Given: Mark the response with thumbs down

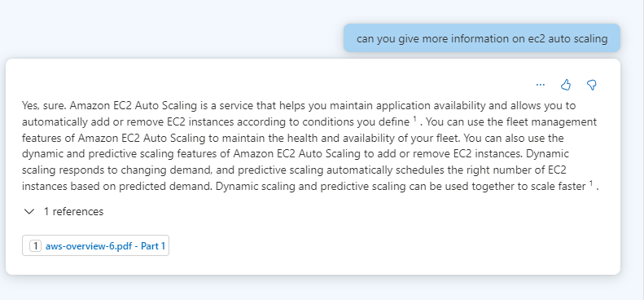Looking at the screenshot, I should [591, 85].
